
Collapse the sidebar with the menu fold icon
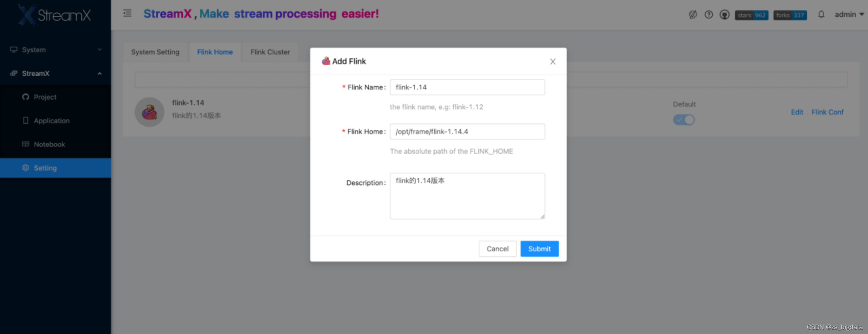[x=127, y=14]
